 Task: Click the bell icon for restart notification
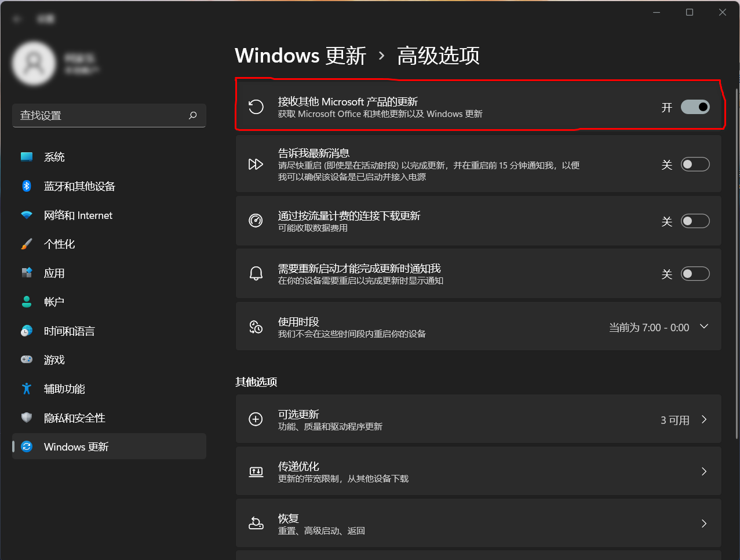[x=256, y=273]
